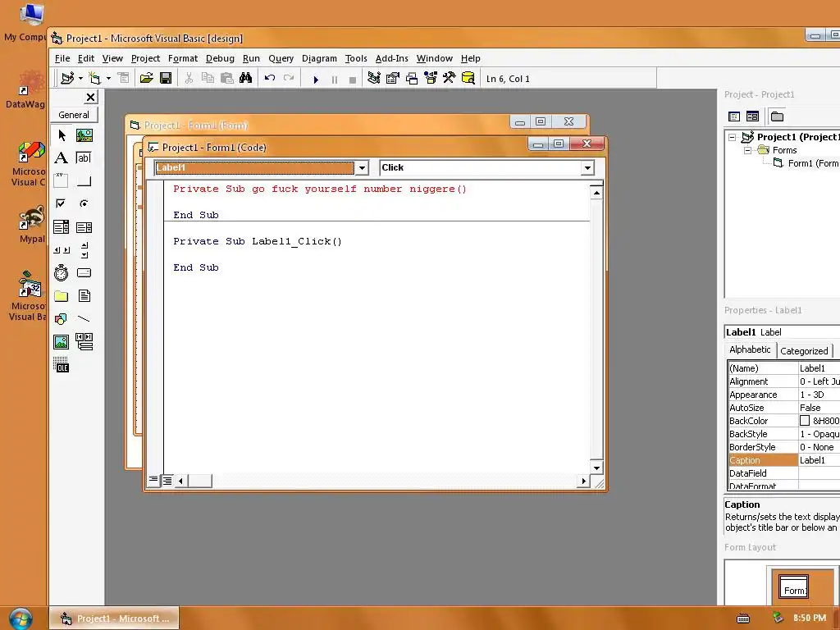This screenshot has width=840, height=630.
Task: Select the CommandButton control in the toolbox
Action: tap(84, 180)
